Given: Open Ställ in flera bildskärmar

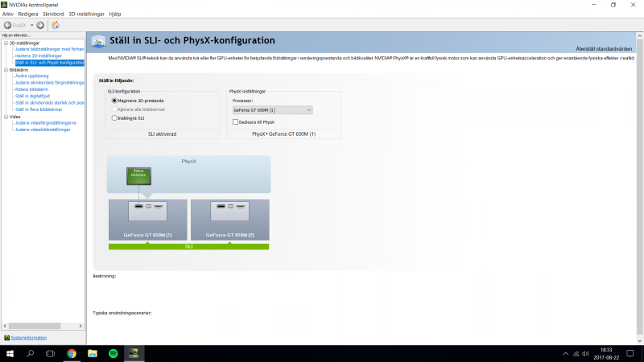Looking at the screenshot, I should click(x=39, y=109).
